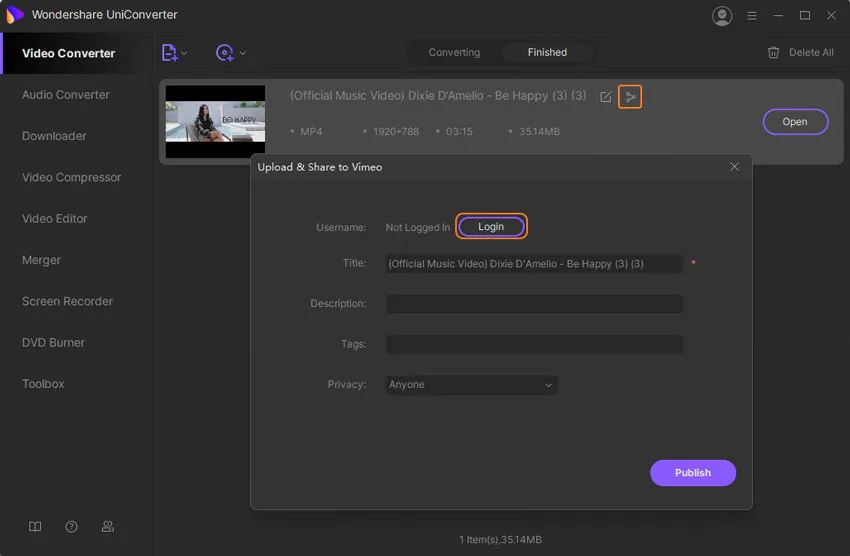Screen dimensions: 850x556
Task: Switch to the Finished tab
Action: [x=547, y=53]
